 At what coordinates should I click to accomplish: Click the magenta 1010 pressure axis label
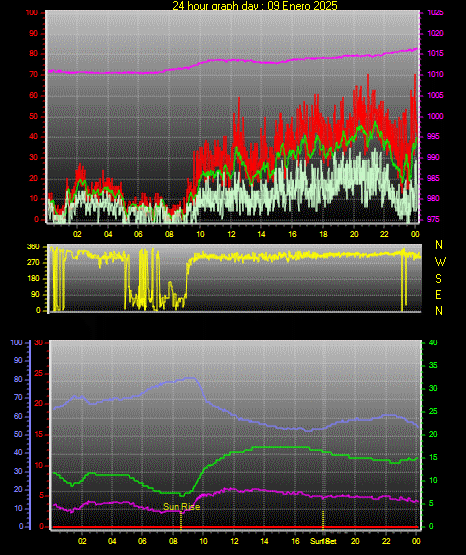pos(435,74)
